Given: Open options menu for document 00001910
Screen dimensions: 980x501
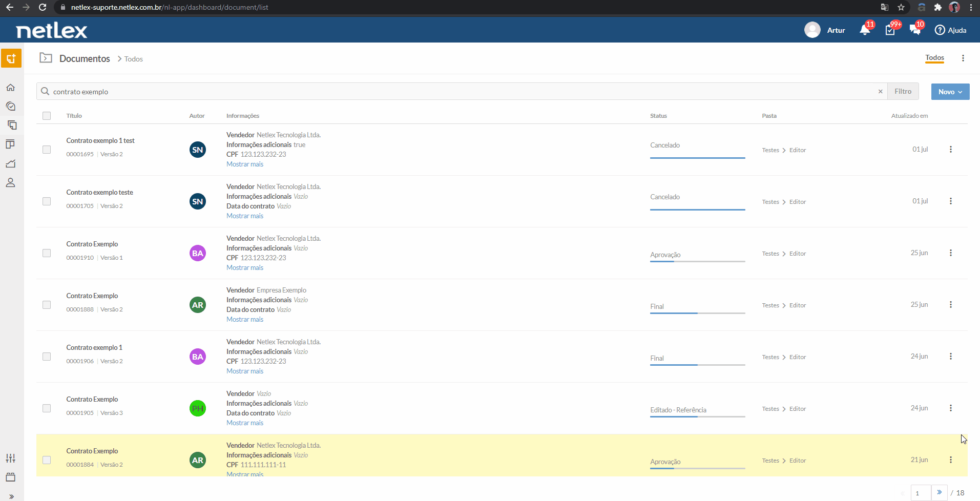Looking at the screenshot, I should (951, 253).
